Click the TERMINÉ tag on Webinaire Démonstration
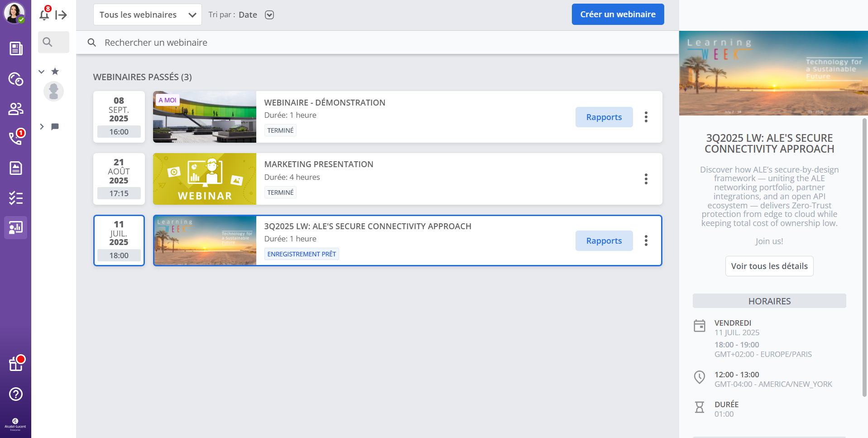This screenshot has height=438, width=868. (280, 130)
